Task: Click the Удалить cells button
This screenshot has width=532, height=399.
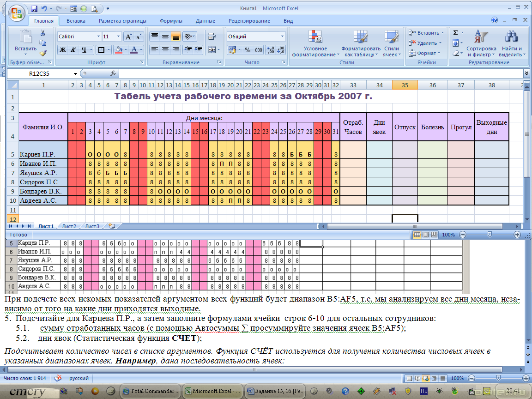Action: click(425, 43)
